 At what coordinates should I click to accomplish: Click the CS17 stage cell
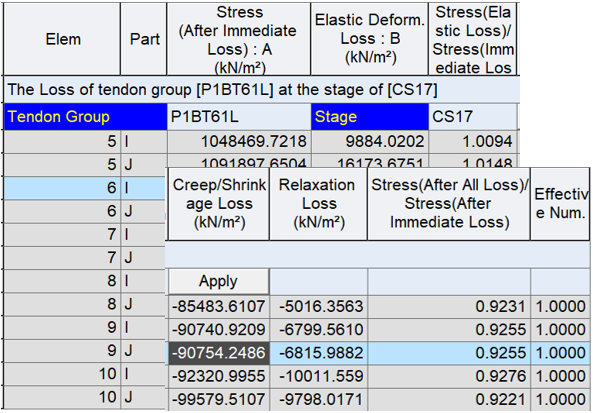coord(473,116)
